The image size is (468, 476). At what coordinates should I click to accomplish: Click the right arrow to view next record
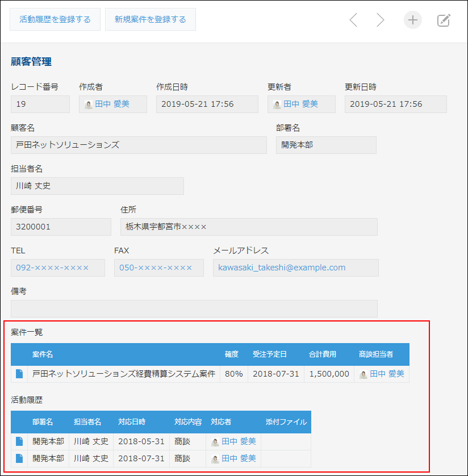coord(381,20)
